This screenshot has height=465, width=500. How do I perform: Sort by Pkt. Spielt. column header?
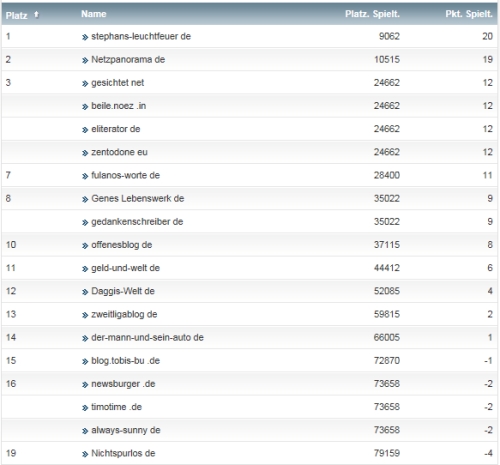click(469, 14)
